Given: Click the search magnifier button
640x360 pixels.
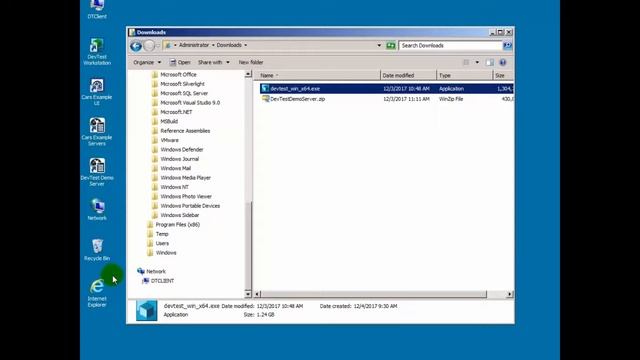Looking at the screenshot, I should pos(507,45).
